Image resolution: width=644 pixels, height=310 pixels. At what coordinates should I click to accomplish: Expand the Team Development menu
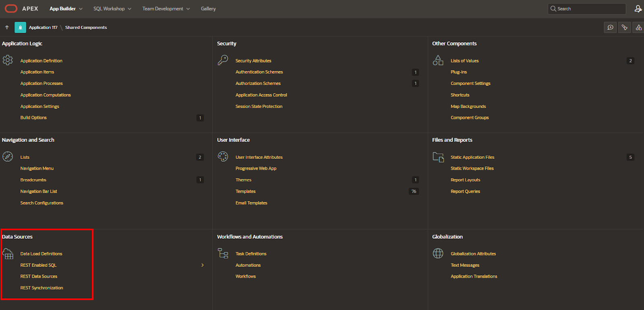pos(166,8)
